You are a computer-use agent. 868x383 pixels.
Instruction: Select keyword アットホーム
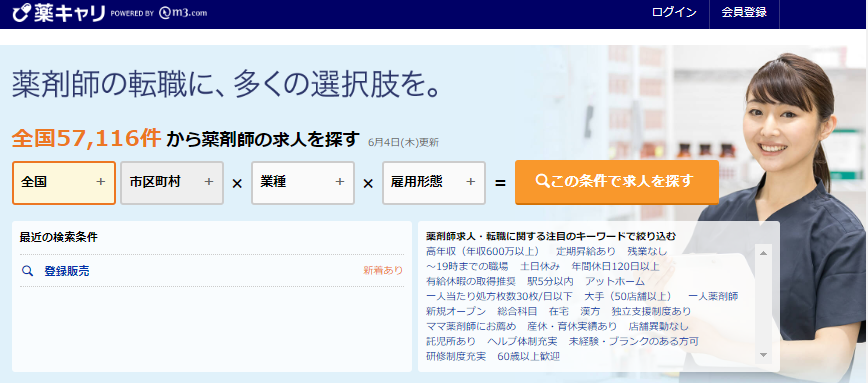(615, 281)
